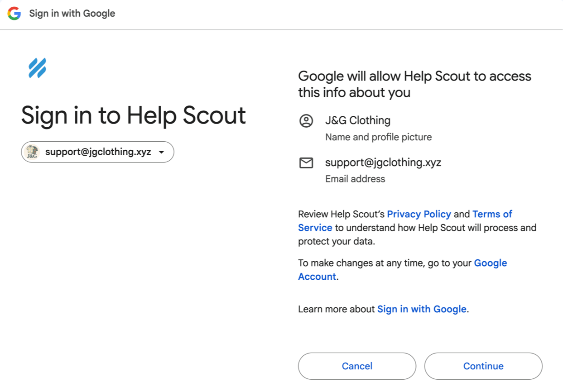Visit the Google Account link
Screen dimensions: 563x392
[x=403, y=270]
